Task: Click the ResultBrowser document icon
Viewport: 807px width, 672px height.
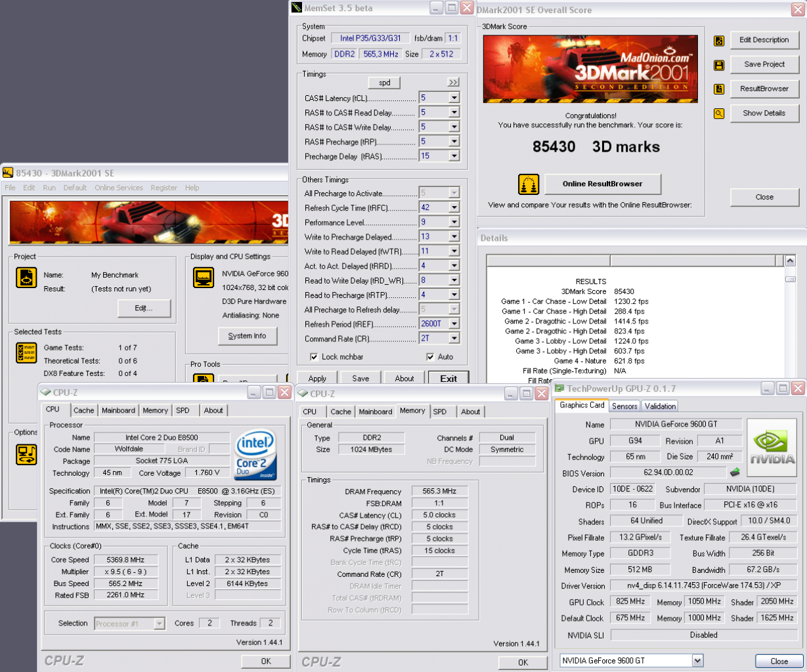Action: pyautogui.click(x=719, y=89)
